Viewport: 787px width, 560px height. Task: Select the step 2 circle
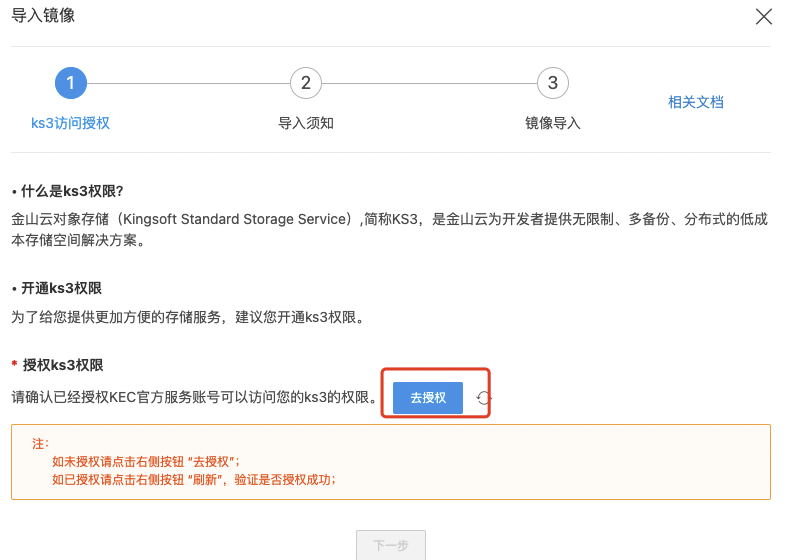305,83
